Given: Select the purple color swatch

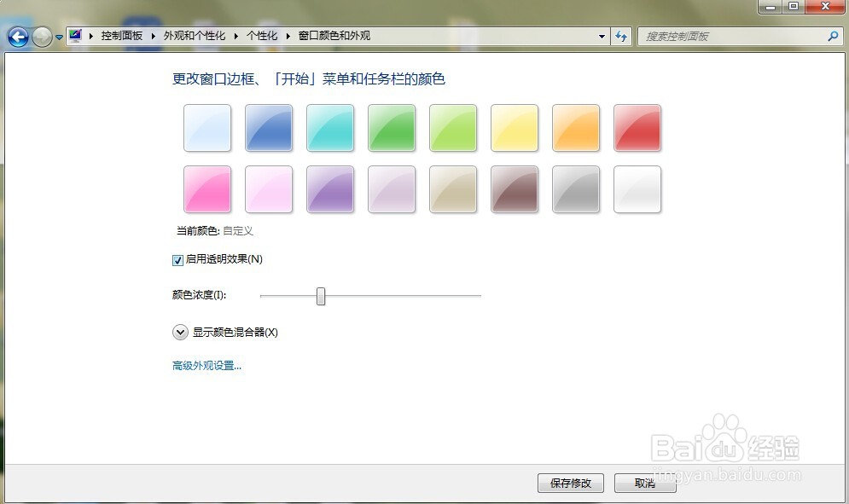Looking at the screenshot, I should coord(330,189).
